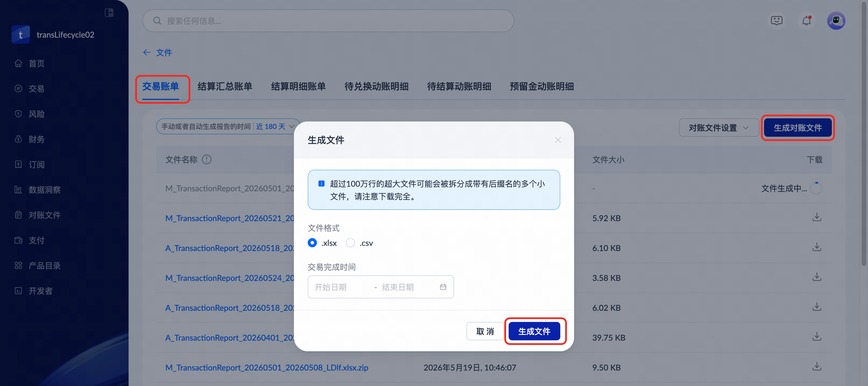Download the 3.58 KB report file
868x386 pixels.
pyautogui.click(x=816, y=277)
